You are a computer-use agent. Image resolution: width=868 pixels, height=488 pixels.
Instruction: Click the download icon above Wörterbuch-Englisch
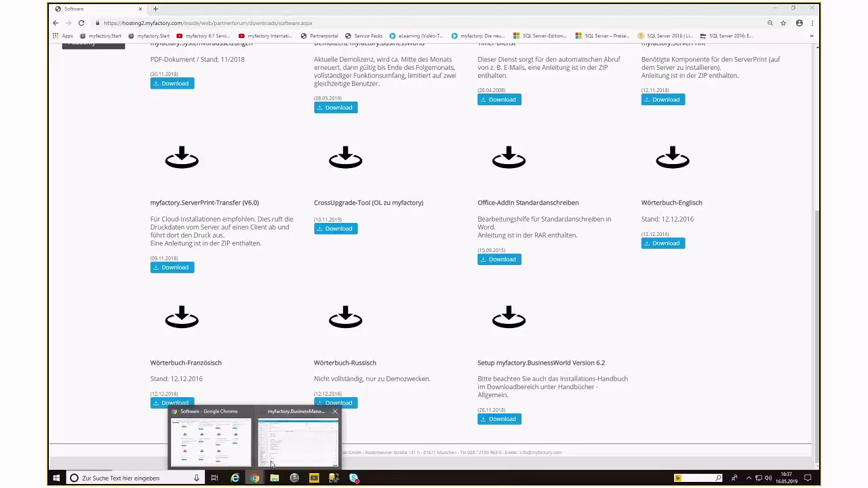(672, 157)
